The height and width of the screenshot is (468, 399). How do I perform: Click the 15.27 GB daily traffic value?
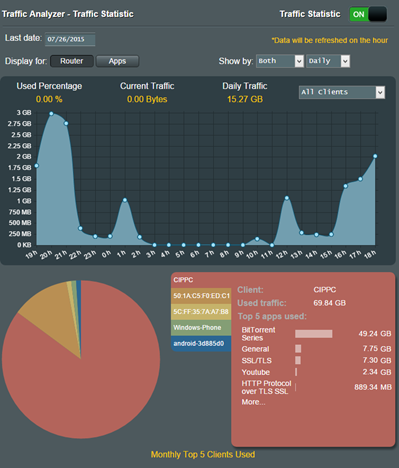tap(245, 99)
